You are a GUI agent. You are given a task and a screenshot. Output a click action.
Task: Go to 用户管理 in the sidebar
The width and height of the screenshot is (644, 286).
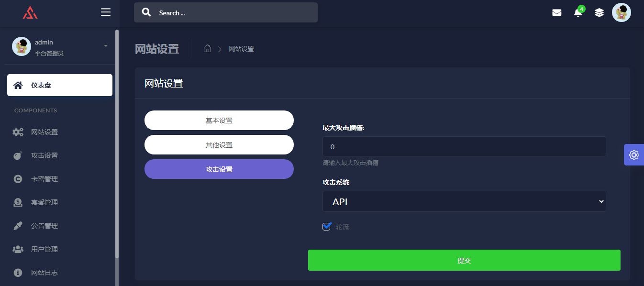point(44,249)
